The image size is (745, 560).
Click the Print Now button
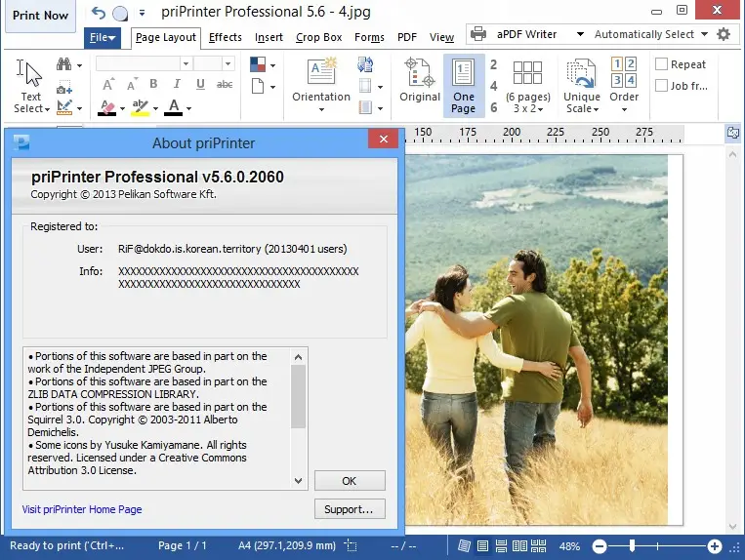tap(40, 16)
